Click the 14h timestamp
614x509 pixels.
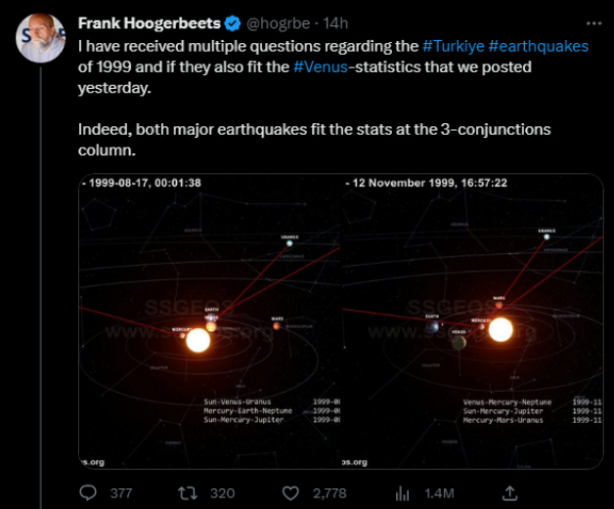tap(336, 23)
